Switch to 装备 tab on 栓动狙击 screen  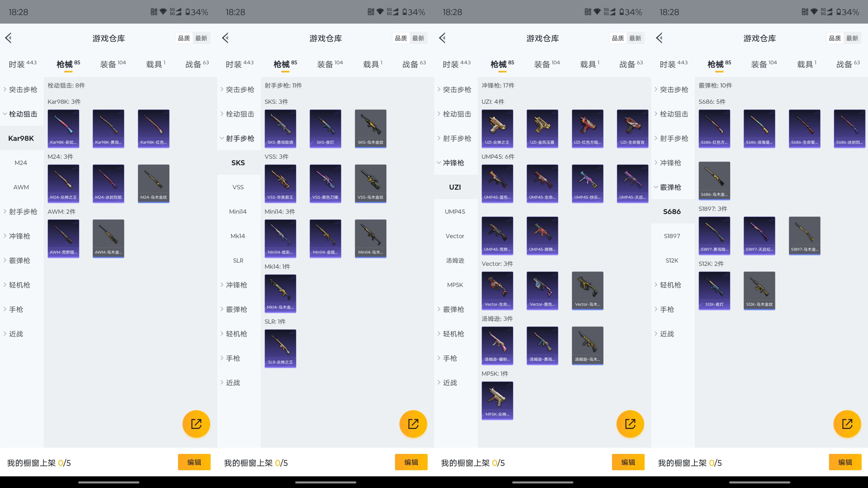coord(113,64)
